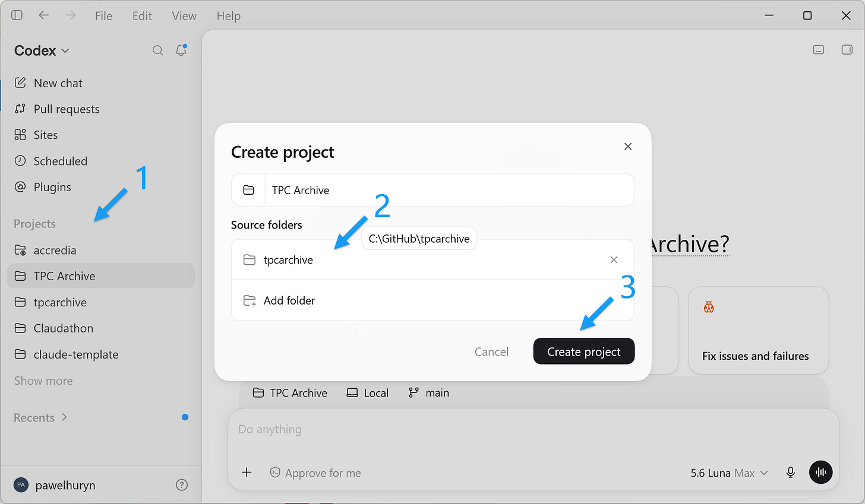This screenshot has width=865, height=504.
Task: Click the microphone dictation icon
Action: pyautogui.click(x=791, y=473)
